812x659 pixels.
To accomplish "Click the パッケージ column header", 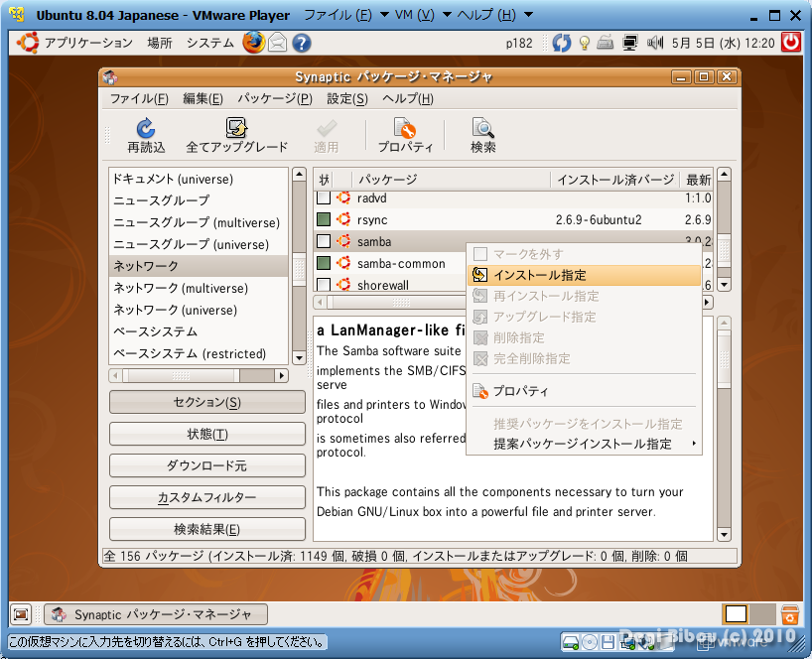I will [451, 180].
